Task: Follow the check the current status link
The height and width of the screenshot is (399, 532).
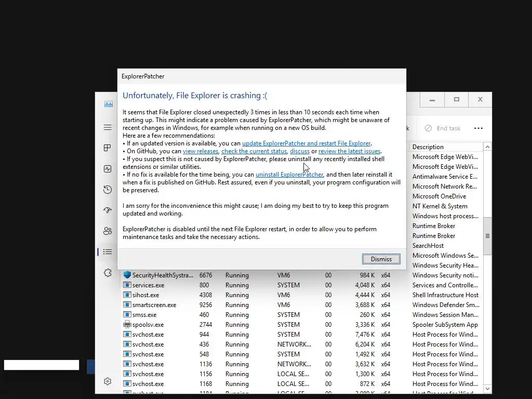Action: click(254, 151)
